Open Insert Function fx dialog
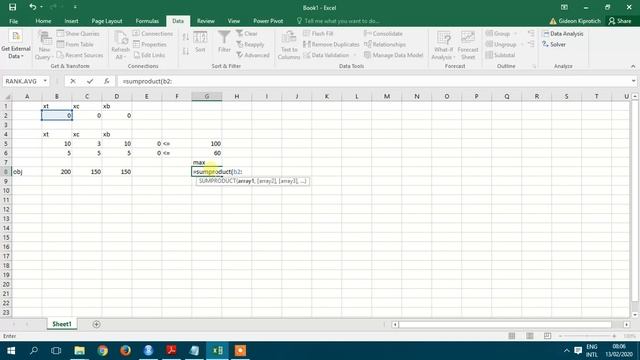 point(107,81)
